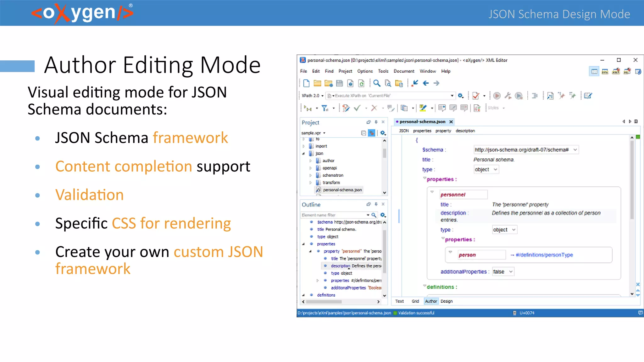Click the Reload document icon
The width and height of the screenshot is (644, 362).
361,83
